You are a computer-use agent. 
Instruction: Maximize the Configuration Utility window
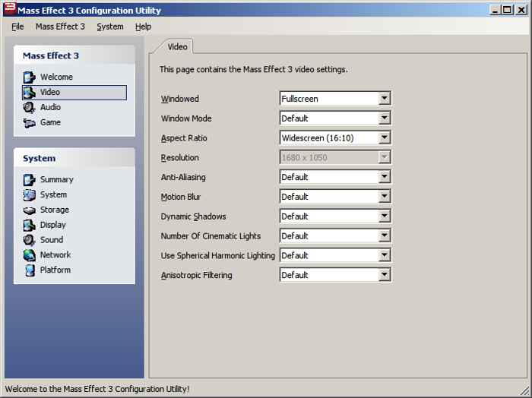tap(507, 10)
